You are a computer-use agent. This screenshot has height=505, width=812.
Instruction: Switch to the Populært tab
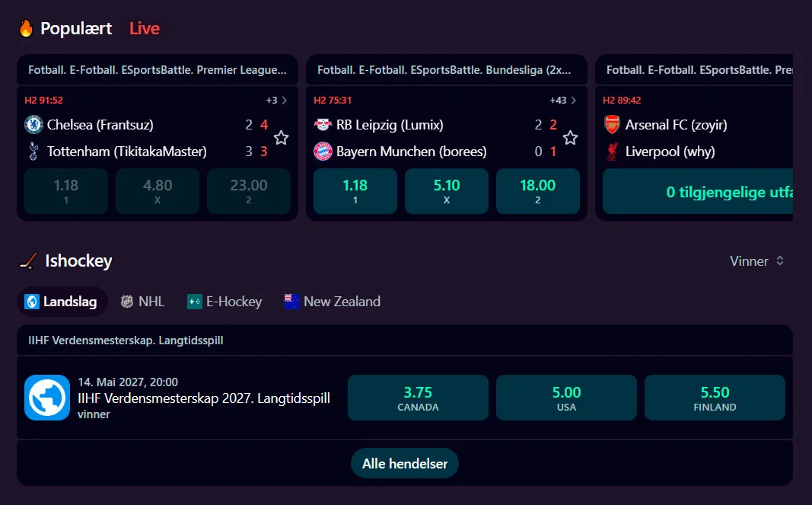pyautogui.click(x=76, y=28)
